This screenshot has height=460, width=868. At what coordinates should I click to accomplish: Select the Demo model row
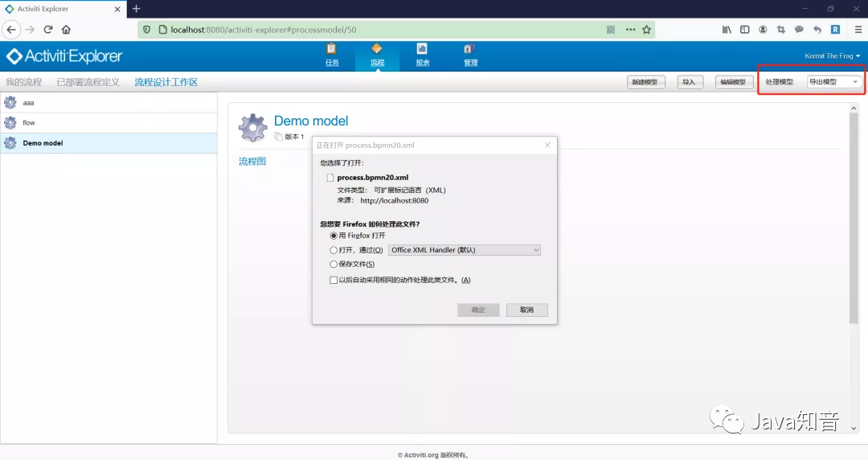tap(108, 143)
